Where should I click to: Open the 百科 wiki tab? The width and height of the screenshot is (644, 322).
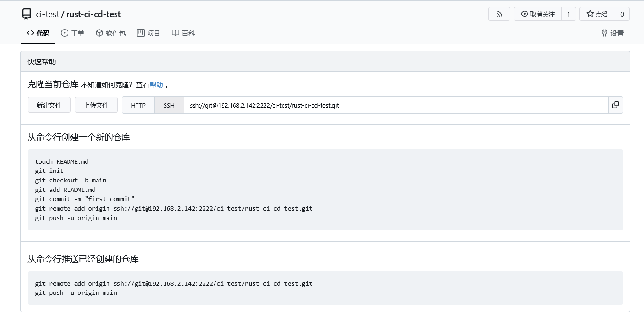[x=183, y=33]
